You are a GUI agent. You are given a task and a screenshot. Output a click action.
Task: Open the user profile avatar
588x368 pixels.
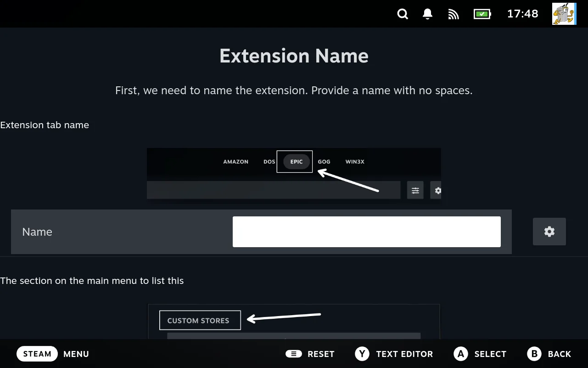click(564, 14)
